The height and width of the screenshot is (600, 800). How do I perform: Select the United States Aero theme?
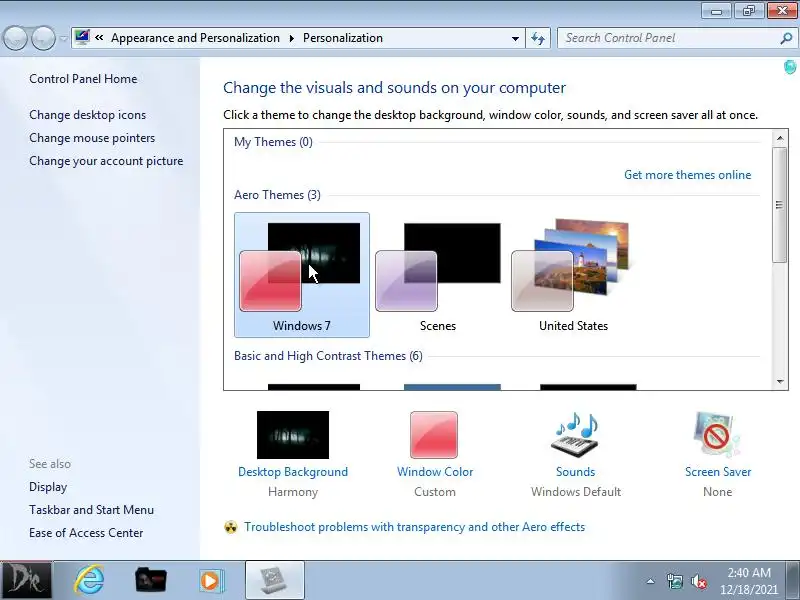click(x=573, y=275)
